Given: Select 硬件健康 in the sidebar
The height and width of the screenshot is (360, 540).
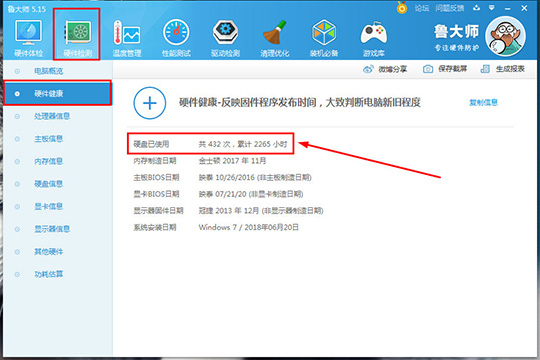Looking at the screenshot, I should [58, 93].
